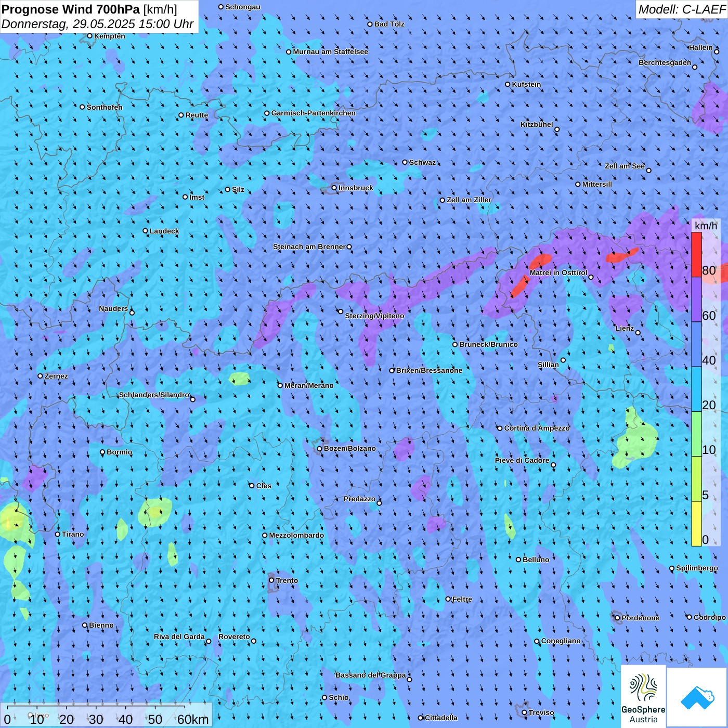Click the Mezzolombardo label
The width and height of the screenshot is (728, 728).
point(296,535)
